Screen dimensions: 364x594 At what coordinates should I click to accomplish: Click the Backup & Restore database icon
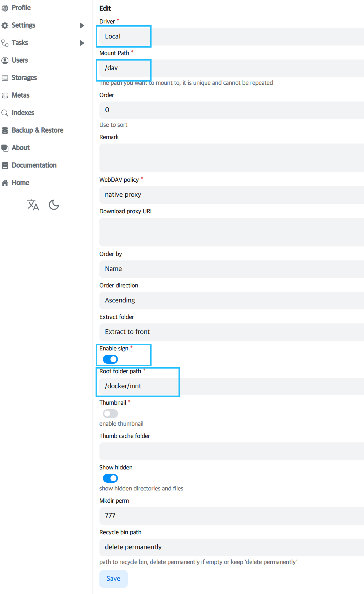coord(5,130)
